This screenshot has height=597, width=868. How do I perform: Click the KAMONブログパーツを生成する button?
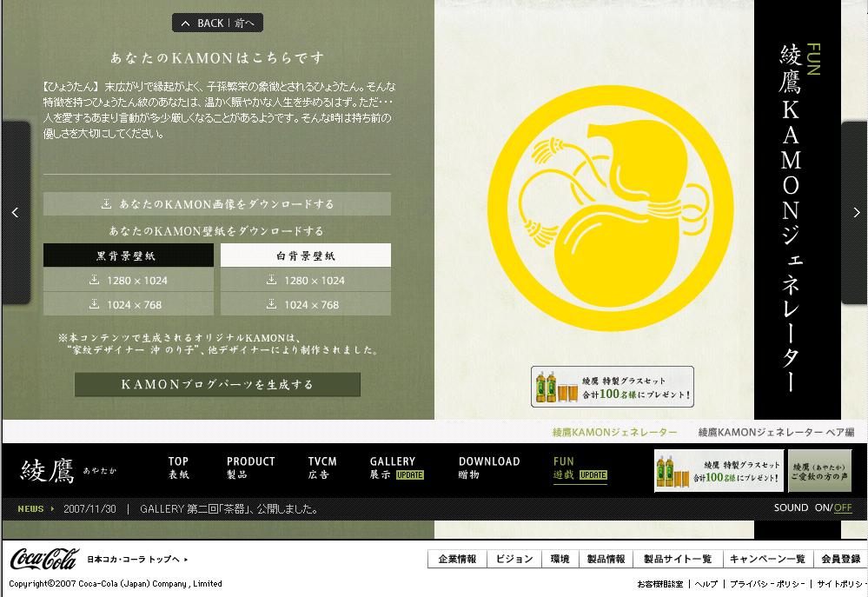pyautogui.click(x=217, y=384)
